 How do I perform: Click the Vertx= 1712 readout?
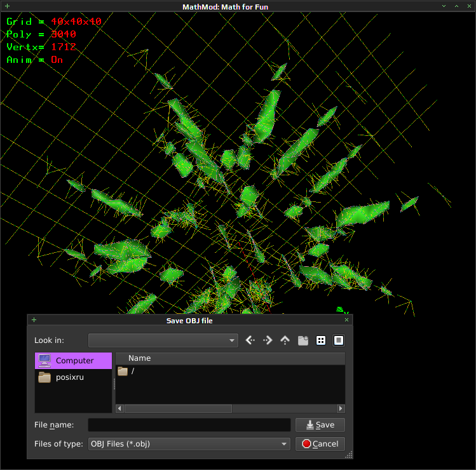point(41,47)
